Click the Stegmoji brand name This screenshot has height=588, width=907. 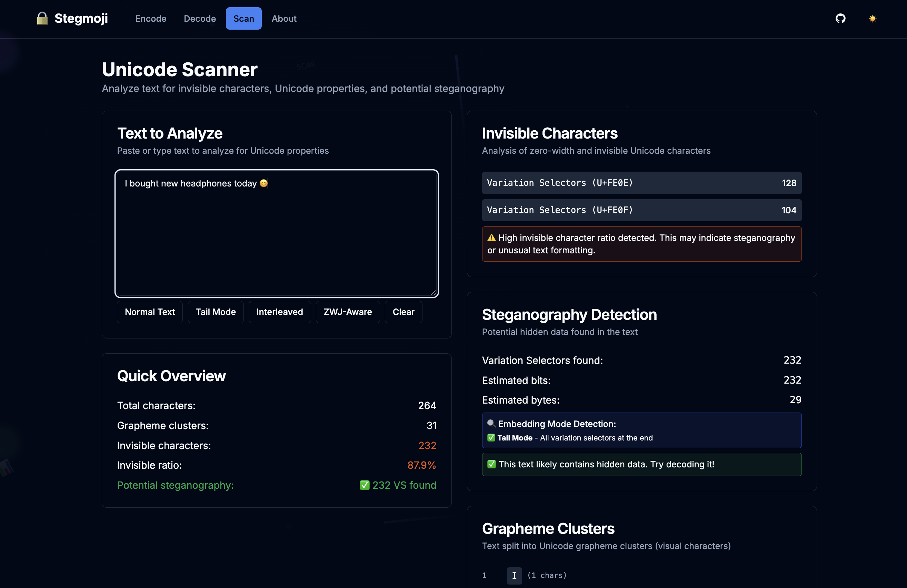tap(81, 18)
